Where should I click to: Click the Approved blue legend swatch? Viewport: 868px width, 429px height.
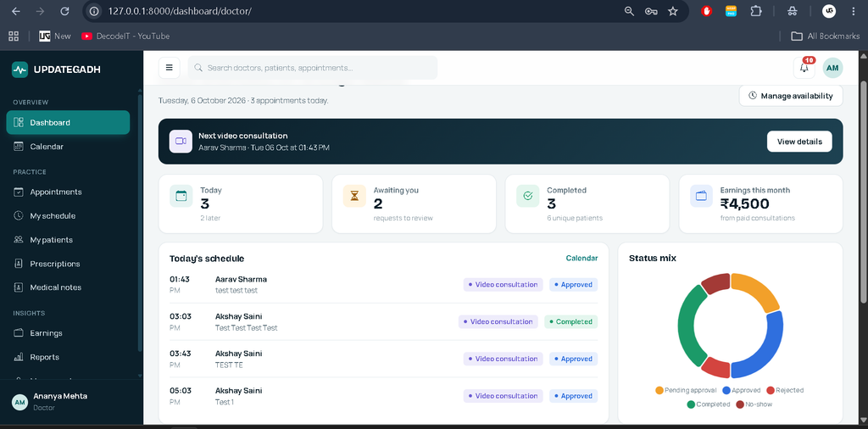click(x=726, y=390)
